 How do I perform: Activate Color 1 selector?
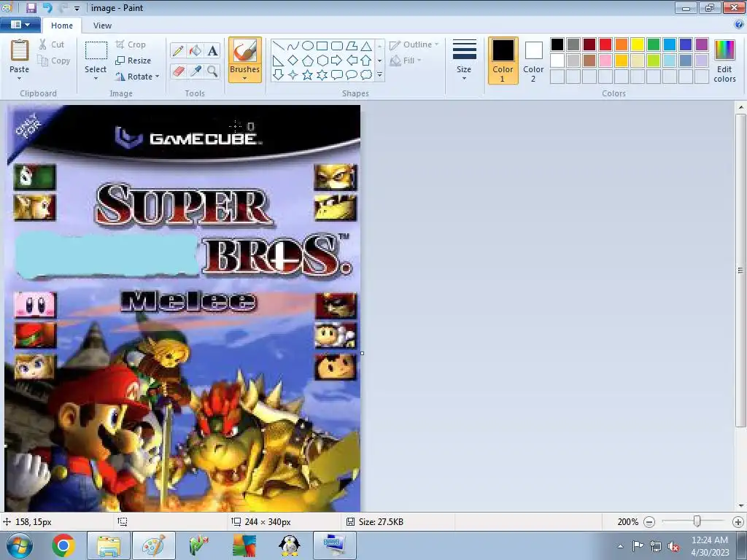(x=503, y=61)
